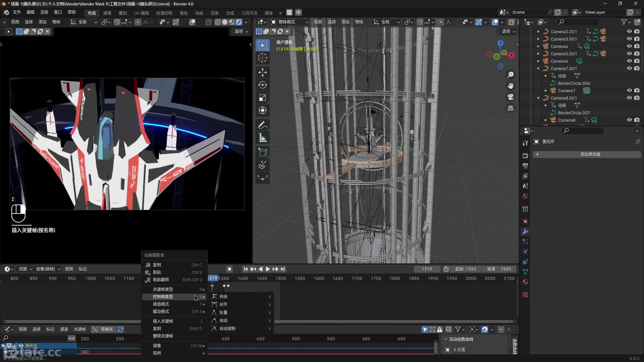Expand the Camera2.001 collection
This screenshot has width=644, height=362.
[538, 32]
